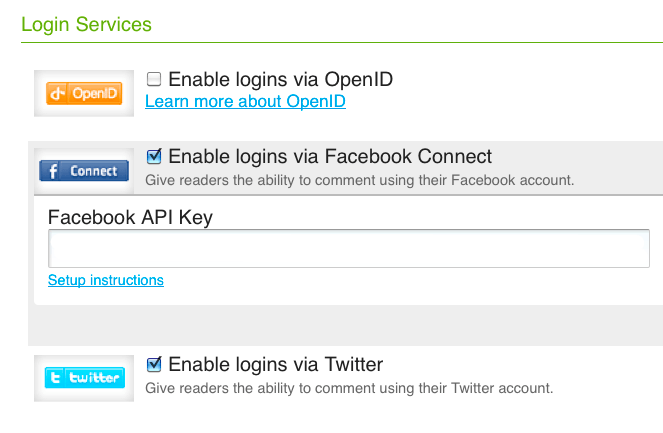Click the "t" symbol in the Twitter badge
This screenshot has width=663, height=433.
pos(57,377)
